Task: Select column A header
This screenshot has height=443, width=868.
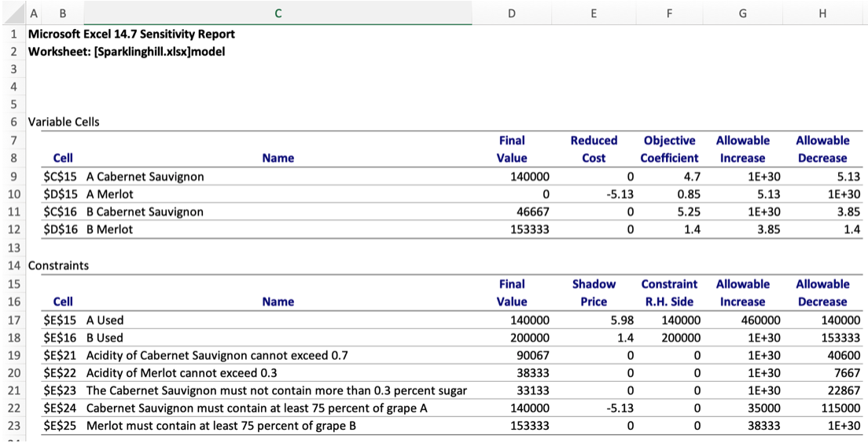Action: [x=34, y=13]
